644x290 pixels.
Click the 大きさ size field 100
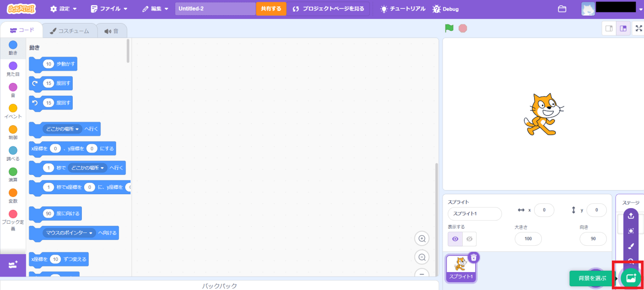(528, 239)
